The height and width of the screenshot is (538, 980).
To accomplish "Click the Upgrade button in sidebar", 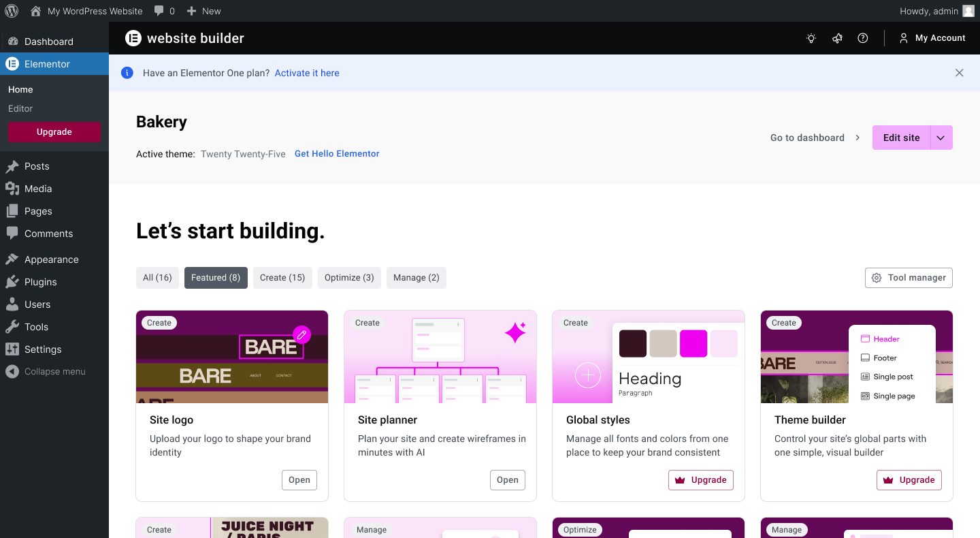I will pyautogui.click(x=54, y=132).
